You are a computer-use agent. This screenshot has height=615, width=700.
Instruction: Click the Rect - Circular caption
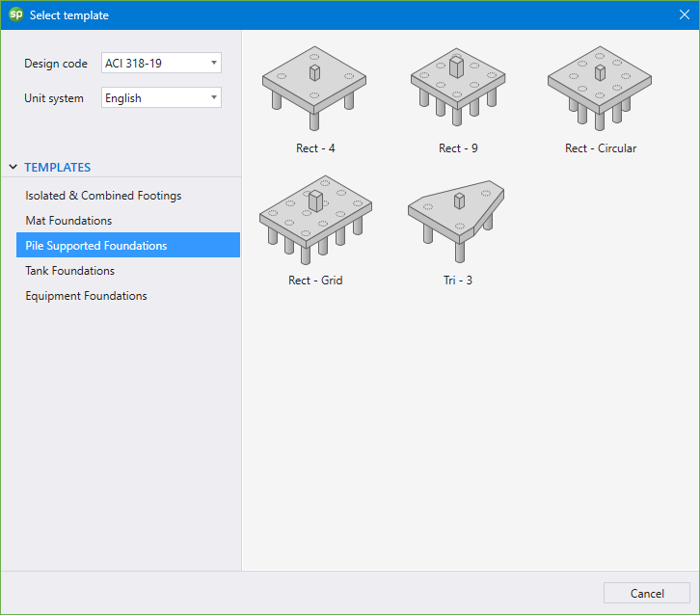click(x=600, y=148)
